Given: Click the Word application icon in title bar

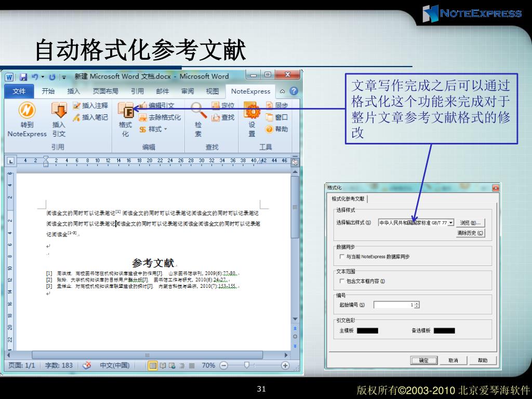Looking at the screenshot, I should click(9, 77).
